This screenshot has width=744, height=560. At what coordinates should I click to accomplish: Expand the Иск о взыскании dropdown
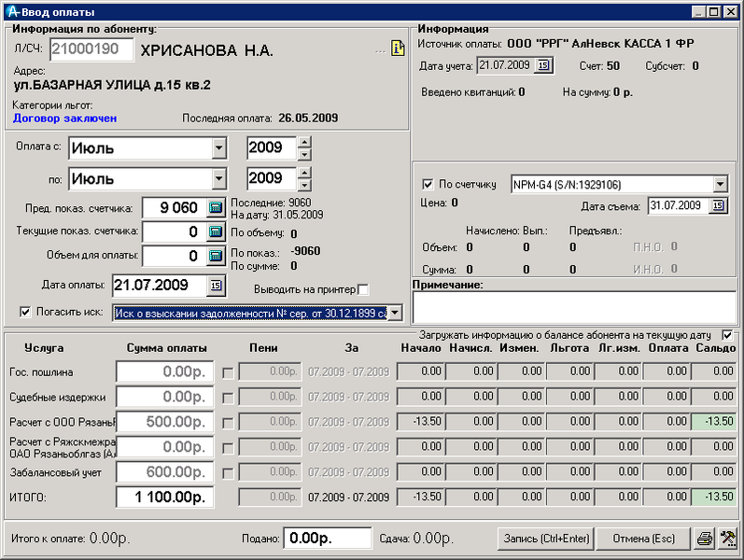click(x=395, y=314)
